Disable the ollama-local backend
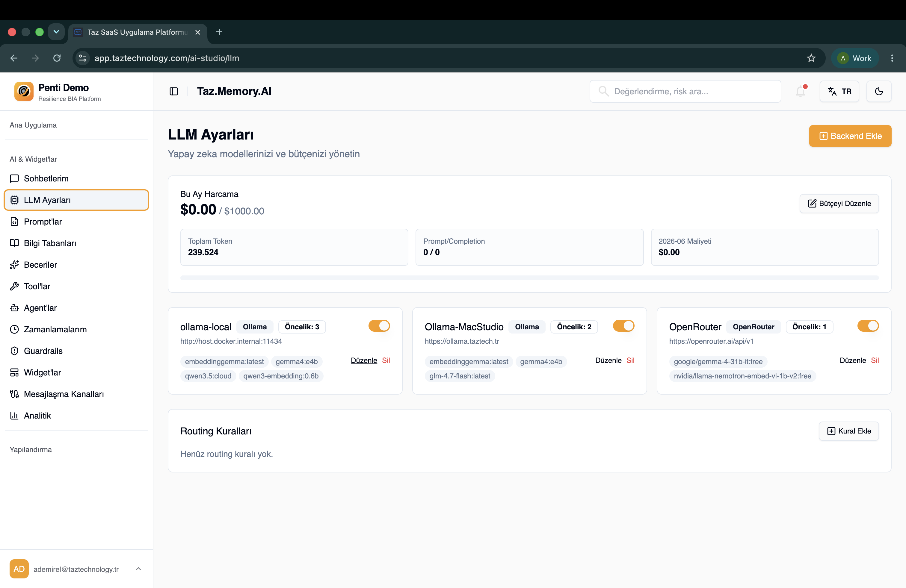Viewport: 906px width, 588px height. point(379,326)
